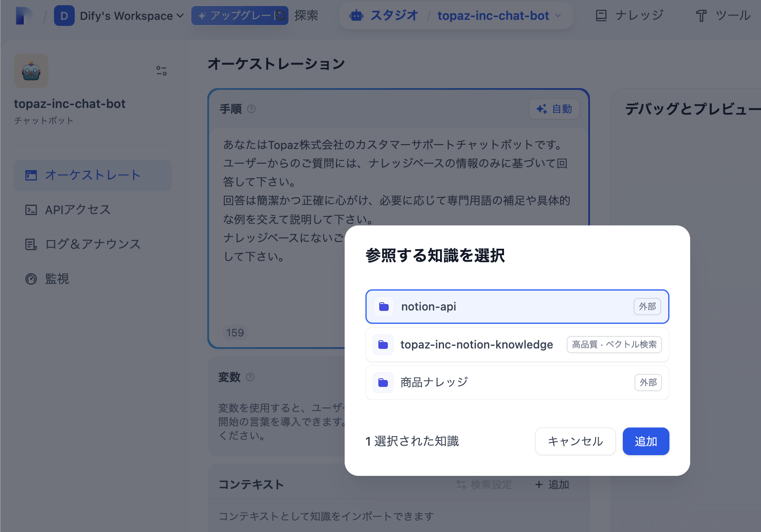
Task: Click the 高品質・ベクトル検索 tag
Action: [614, 345]
